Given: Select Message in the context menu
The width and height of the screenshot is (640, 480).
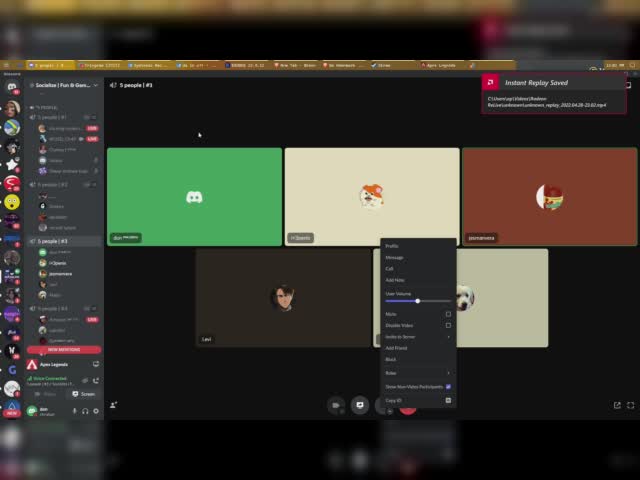Looking at the screenshot, I should point(418,258).
